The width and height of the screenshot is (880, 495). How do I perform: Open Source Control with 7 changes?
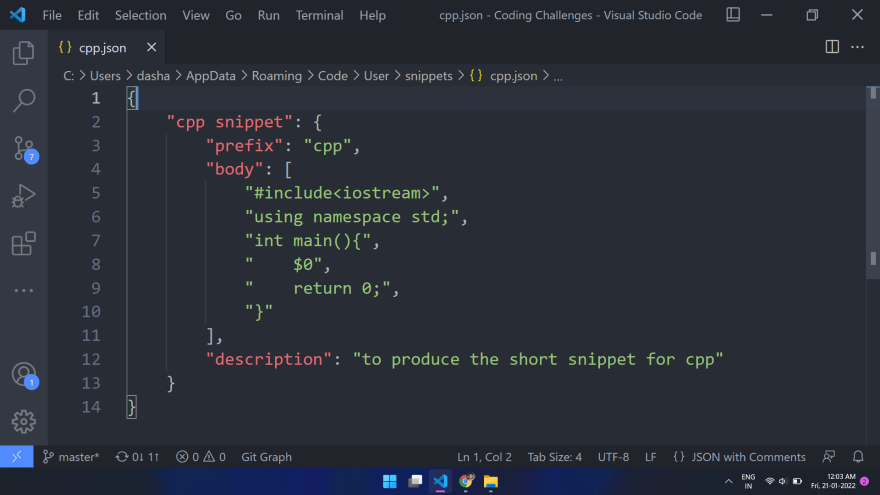click(24, 149)
